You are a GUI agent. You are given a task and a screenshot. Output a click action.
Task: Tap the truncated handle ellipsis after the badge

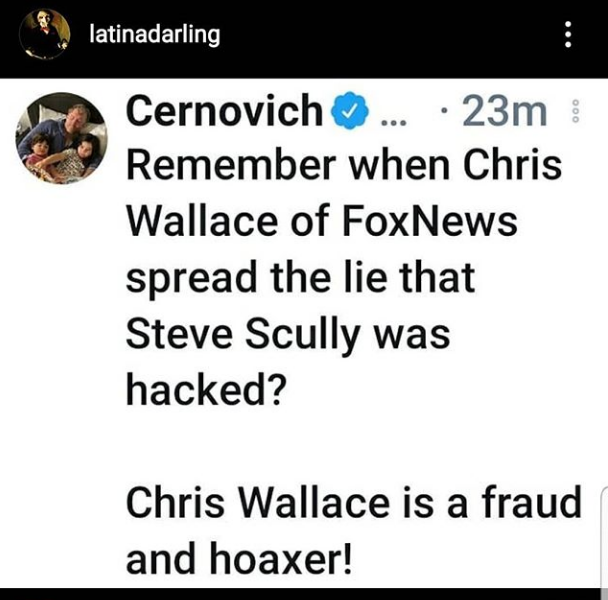394,123
